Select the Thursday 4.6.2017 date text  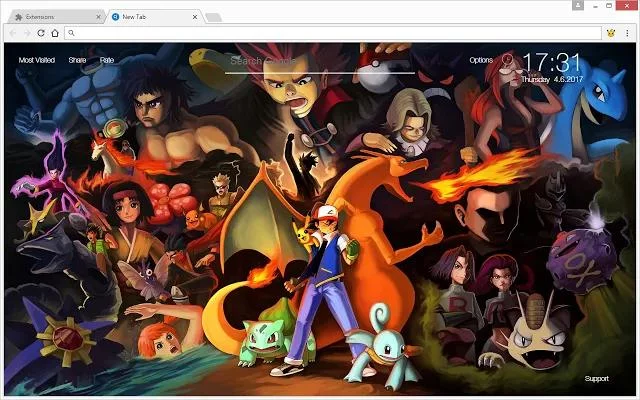pyautogui.click(x=552, y=79)
